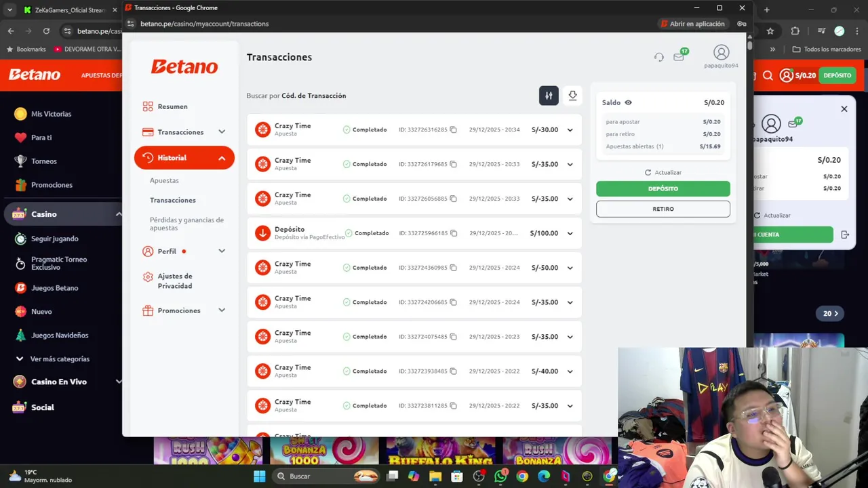Click logout icon in background account panel
The width and height of the screenshot is (868, 488).
(x=845, y=235)
